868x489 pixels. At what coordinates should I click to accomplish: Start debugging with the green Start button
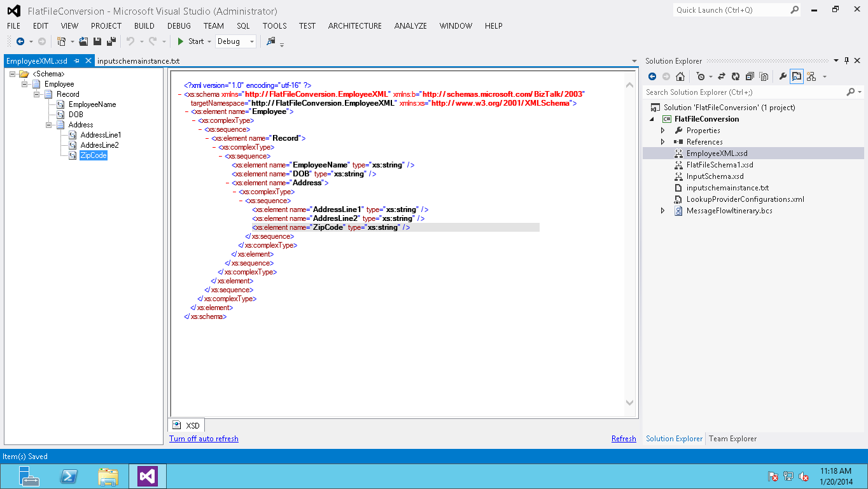point(190,41)
